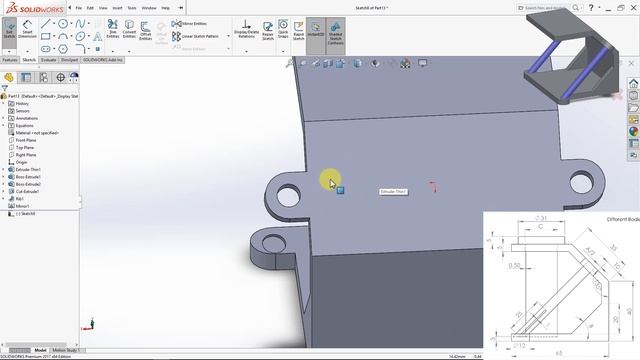
Task: Open the FeatureManager design tree tab
Action: [9, 77]
